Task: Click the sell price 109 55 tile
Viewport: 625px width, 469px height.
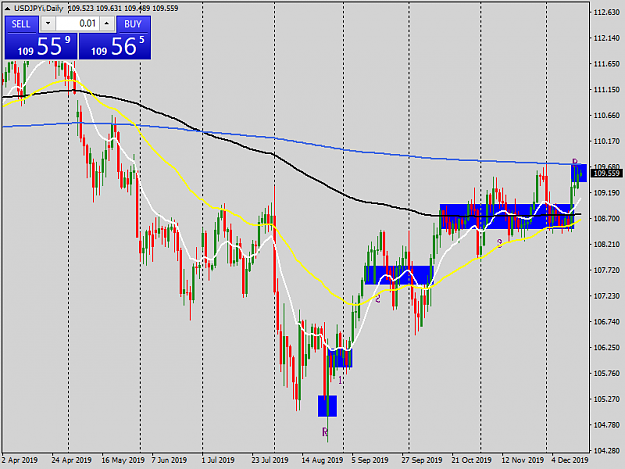Action: pyautogui.click(x=41, y=46)
